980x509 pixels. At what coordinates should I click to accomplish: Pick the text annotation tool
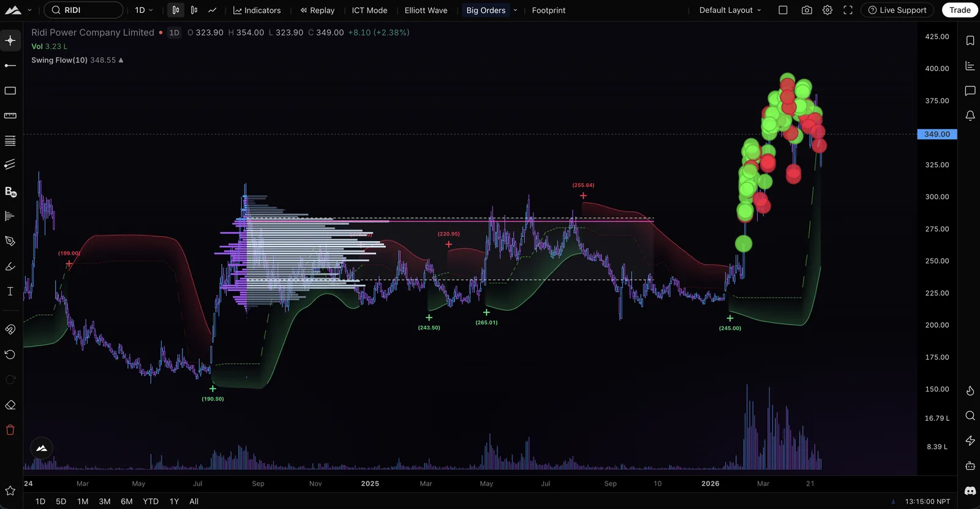coord(10,291)
